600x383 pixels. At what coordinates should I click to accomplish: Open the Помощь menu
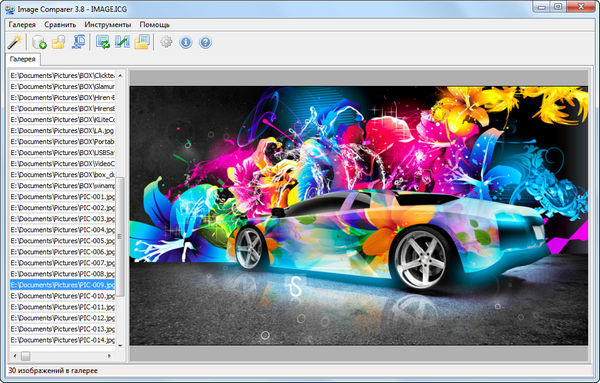click(155, 24)
